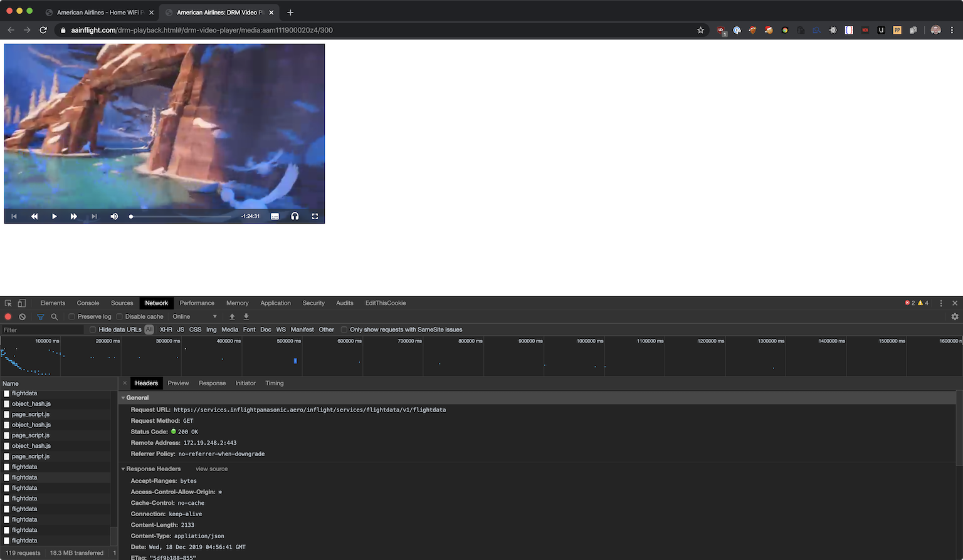Fast forward the video

[x=74, y=216]
